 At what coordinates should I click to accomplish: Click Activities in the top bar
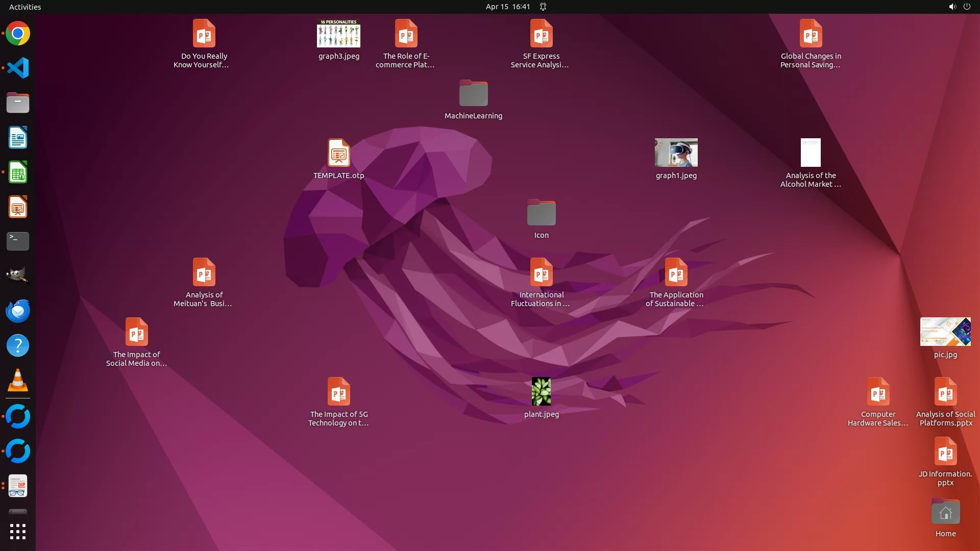tap(25, 7)
